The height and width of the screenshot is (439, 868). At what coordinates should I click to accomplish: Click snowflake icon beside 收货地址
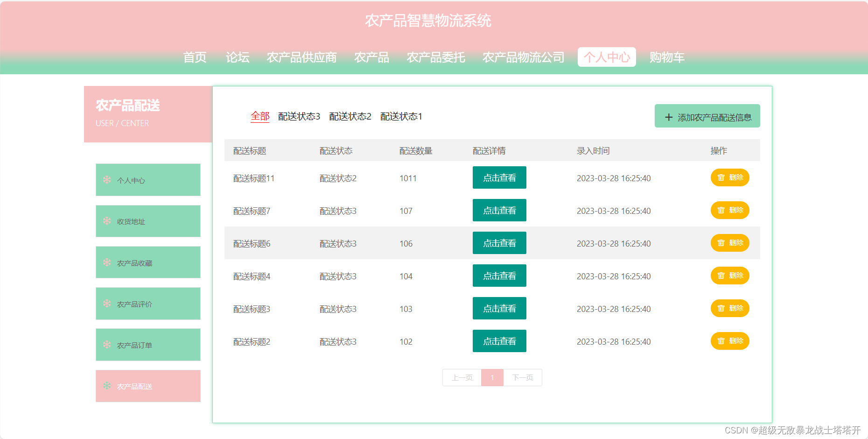107,221
